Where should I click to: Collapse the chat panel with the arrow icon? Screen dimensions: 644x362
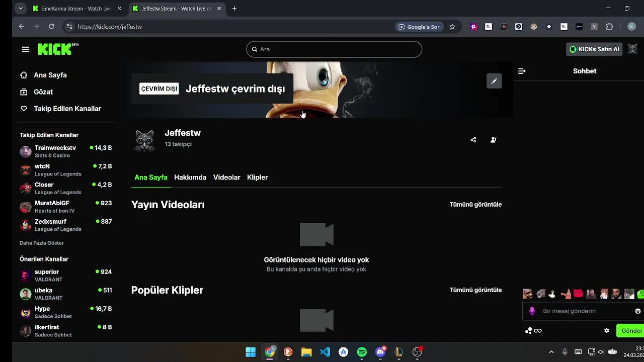(x=522, y=71)
